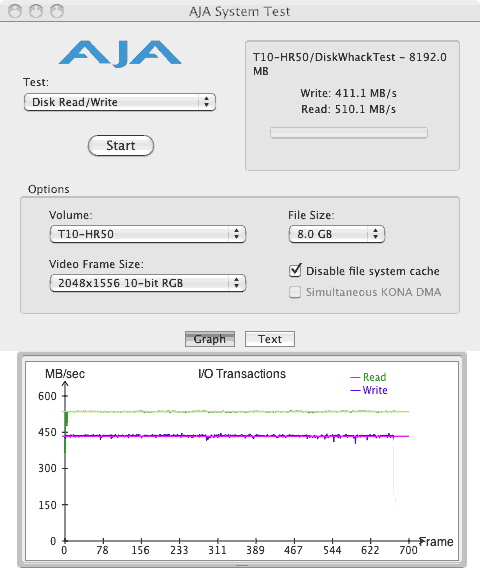This screenshot has height=568, width=480.
Task: Click the 78 frame axis value
Action: 103,550
